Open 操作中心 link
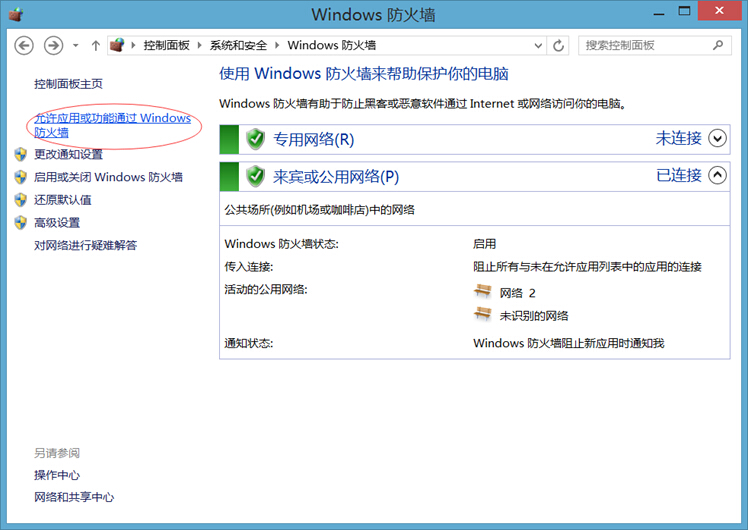Viewport: 748px width, 530px height. tap(57, 475)
